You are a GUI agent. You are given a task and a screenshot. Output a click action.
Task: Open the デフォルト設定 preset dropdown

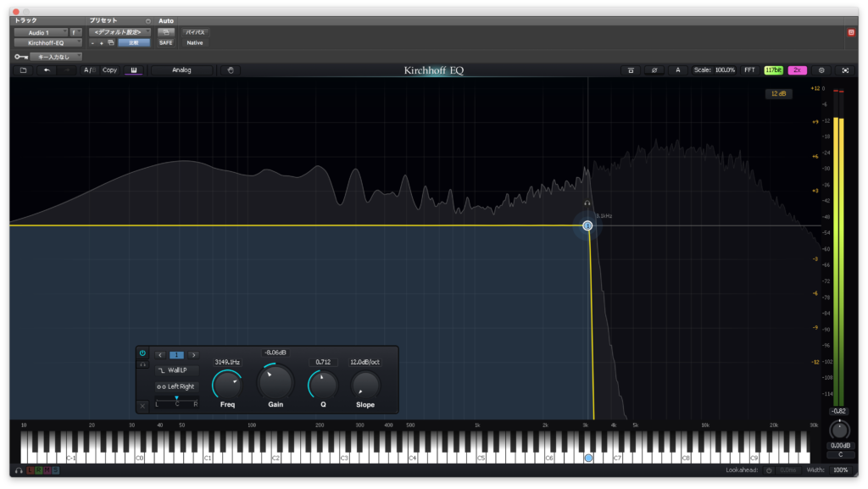tap(120, 32)
